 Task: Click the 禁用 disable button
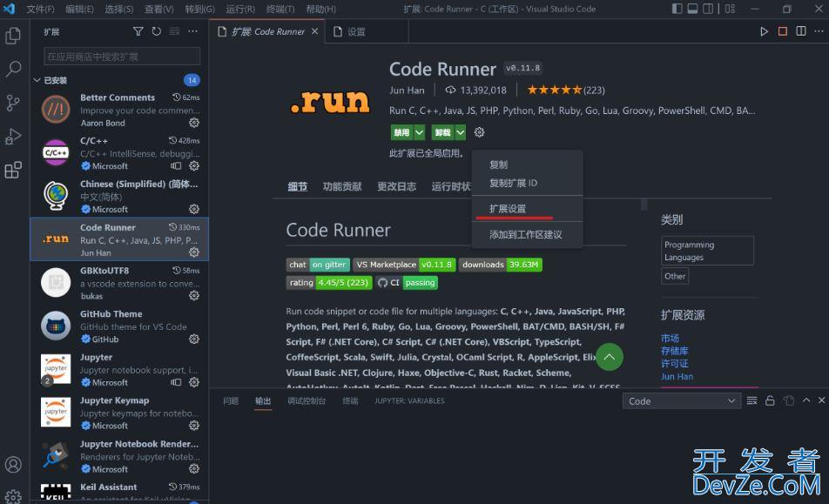[x=401, y=132]
